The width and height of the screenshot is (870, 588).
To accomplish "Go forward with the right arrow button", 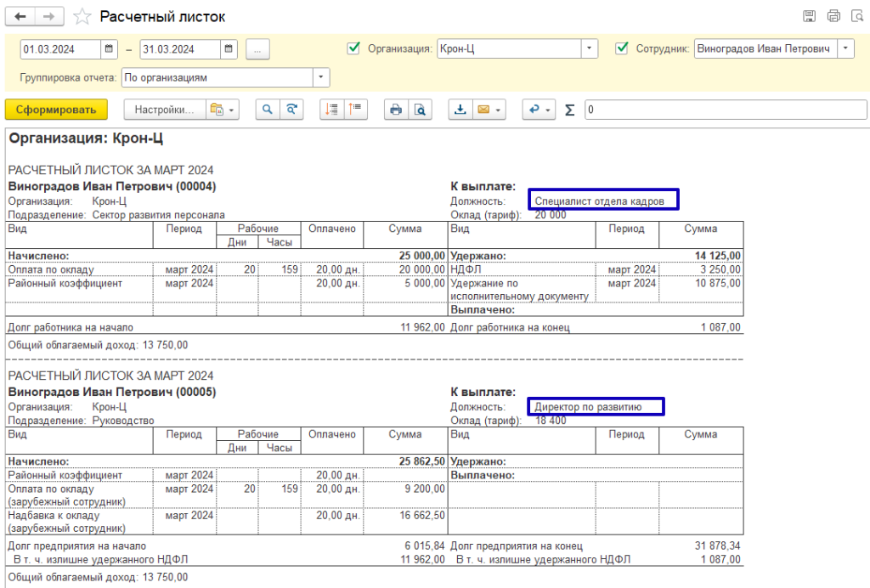I will pyautogui.click(x=49, y=17).
